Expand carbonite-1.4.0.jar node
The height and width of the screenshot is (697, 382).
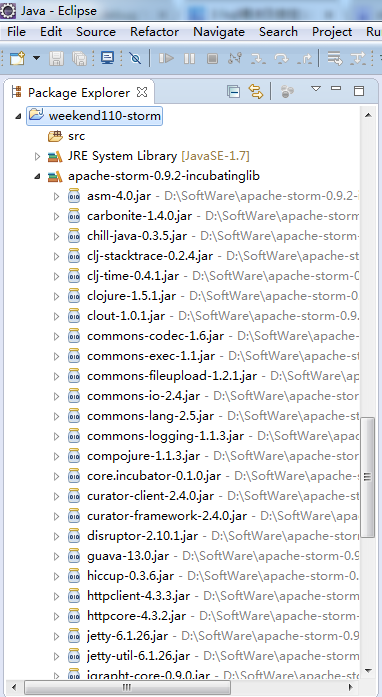coord(56,216)
